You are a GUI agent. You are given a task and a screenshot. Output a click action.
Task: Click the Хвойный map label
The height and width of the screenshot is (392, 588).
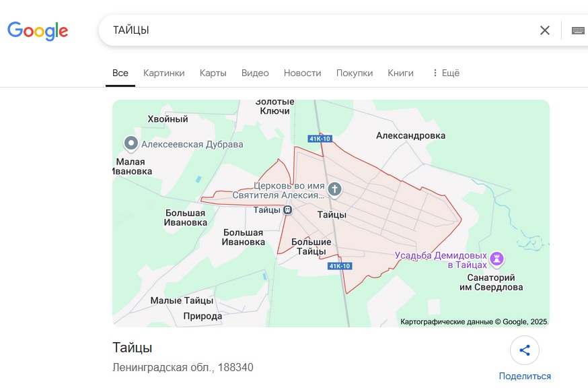point(168,119)
